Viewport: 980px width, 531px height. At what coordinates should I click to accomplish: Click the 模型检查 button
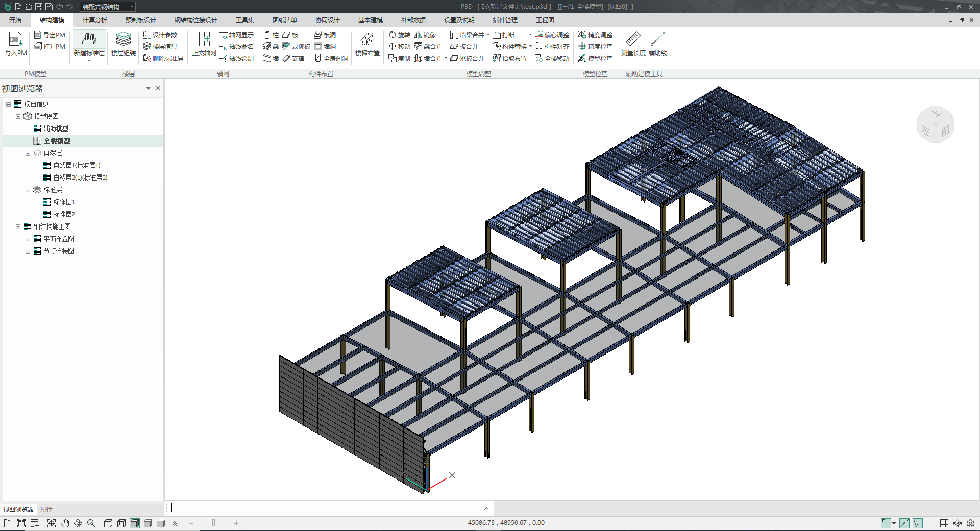tap(595, 58)
